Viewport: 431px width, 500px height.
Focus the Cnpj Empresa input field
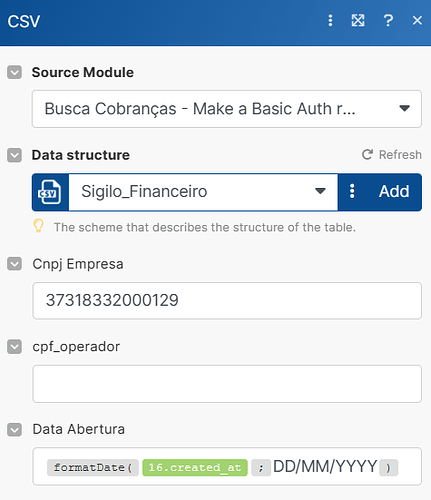click(x=227, y=301)
